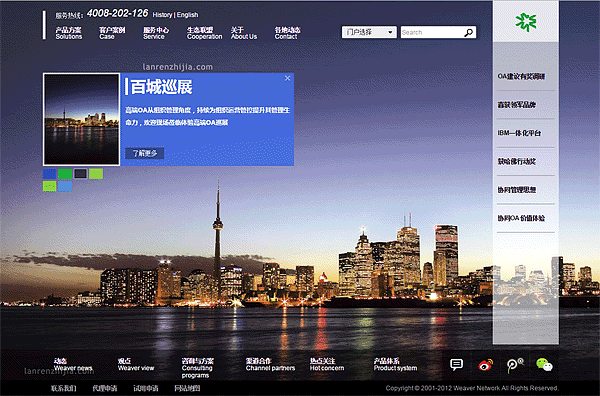This screenshot has width=600, height=396.
Task: Open the Cooperation menu item
Action: (x=204, y=33)
